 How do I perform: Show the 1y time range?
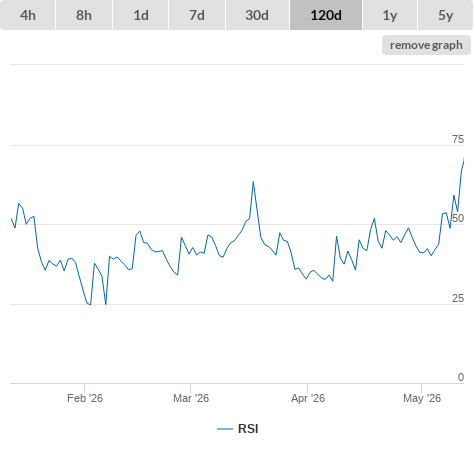pyautogui.click(x=390, y=15)
